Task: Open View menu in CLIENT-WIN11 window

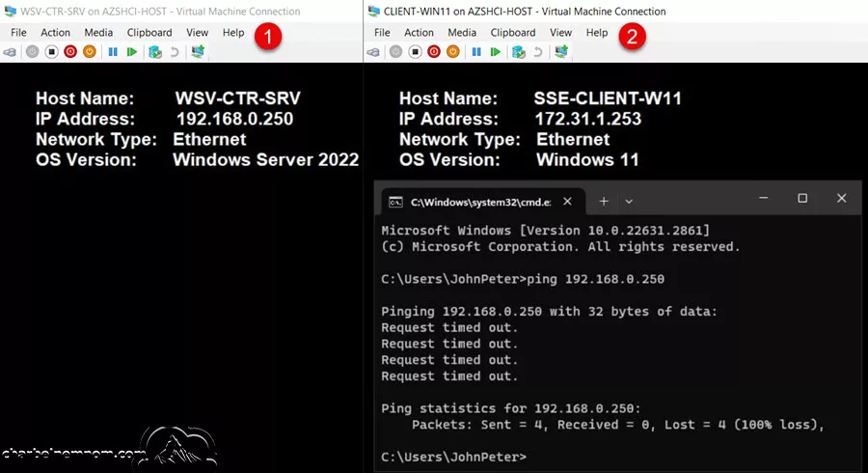Action: 560,33
